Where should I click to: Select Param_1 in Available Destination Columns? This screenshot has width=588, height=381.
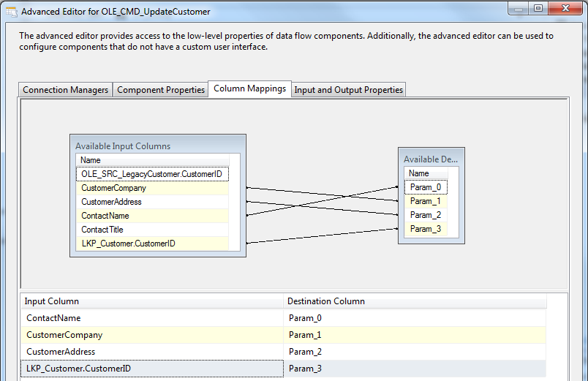click(426, 201)
